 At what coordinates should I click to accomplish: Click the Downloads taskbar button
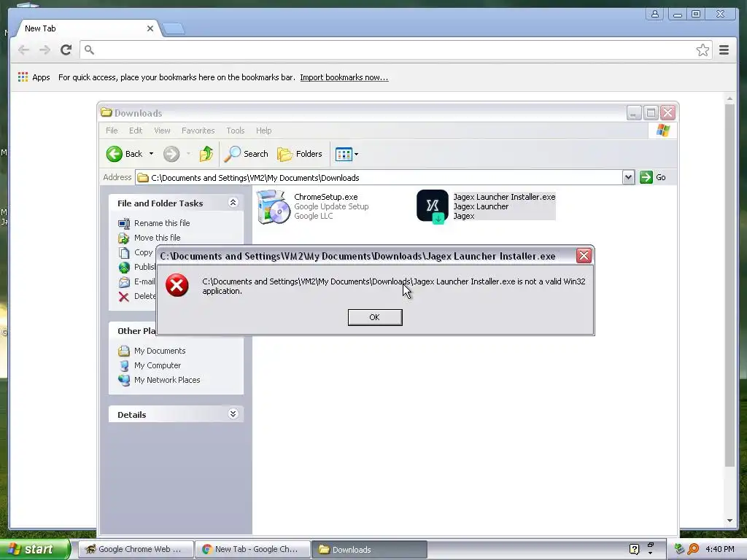pyautogui.click(x=369, y=549)
